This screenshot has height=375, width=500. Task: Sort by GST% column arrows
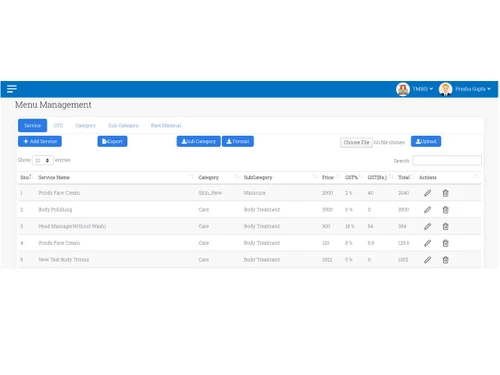click(x=361, y=176)
